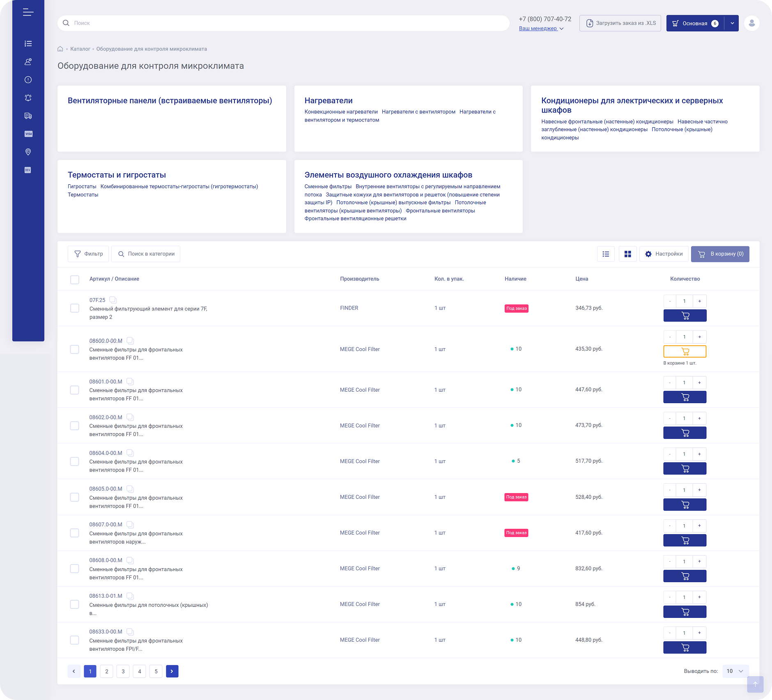Expand the 'Ваш менеджер' dropdown
The width and height of the screenshot is (772, 700).
pos(541,29)
